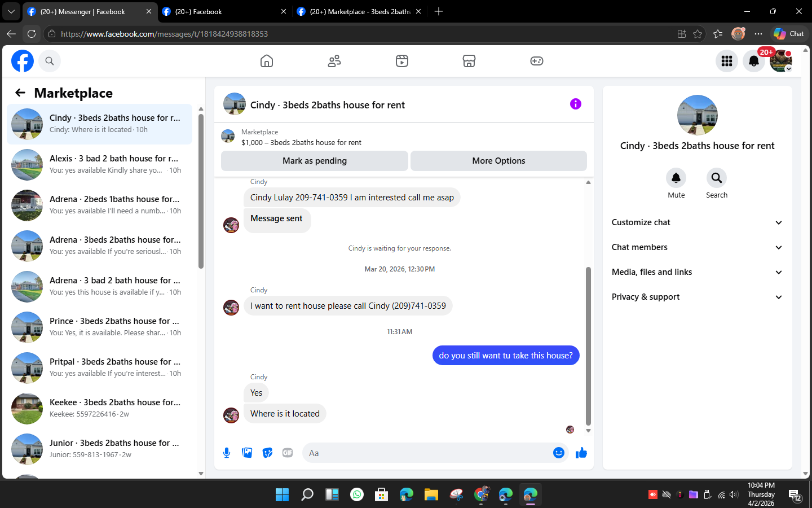This screenshot has height=508, width=812.
Task: Open the Video (Watch) icon in navigation
Action: (402, 61)
